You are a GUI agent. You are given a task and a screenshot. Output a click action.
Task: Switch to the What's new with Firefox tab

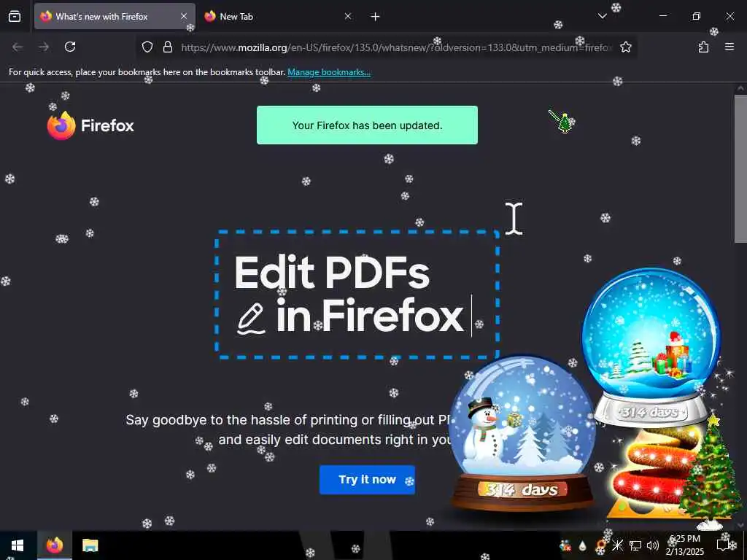click(115, 16)
